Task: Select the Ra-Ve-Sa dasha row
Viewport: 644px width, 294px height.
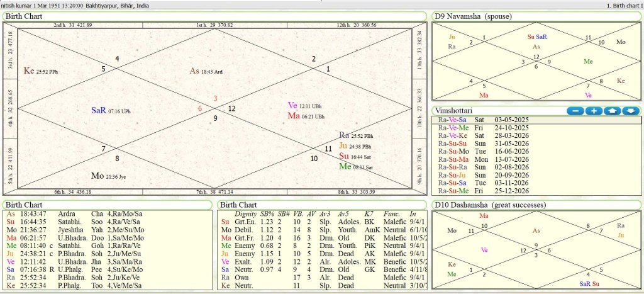Action: 479,120
